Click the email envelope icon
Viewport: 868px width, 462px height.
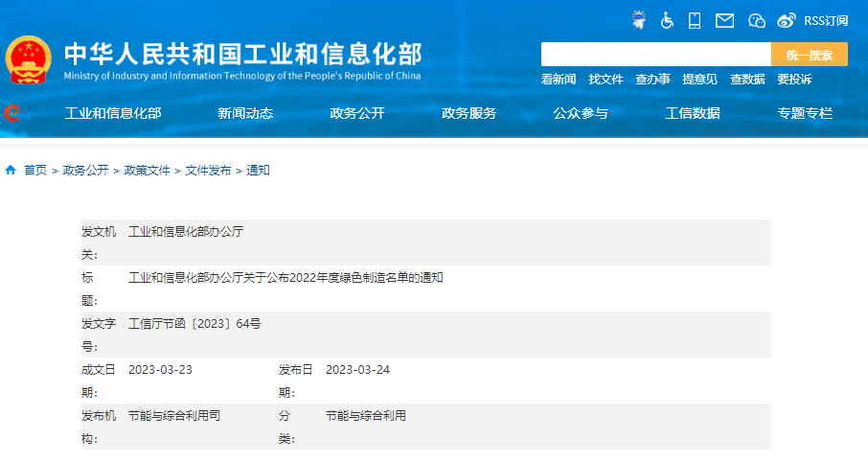pyautogui.click(x=724, y=20)
